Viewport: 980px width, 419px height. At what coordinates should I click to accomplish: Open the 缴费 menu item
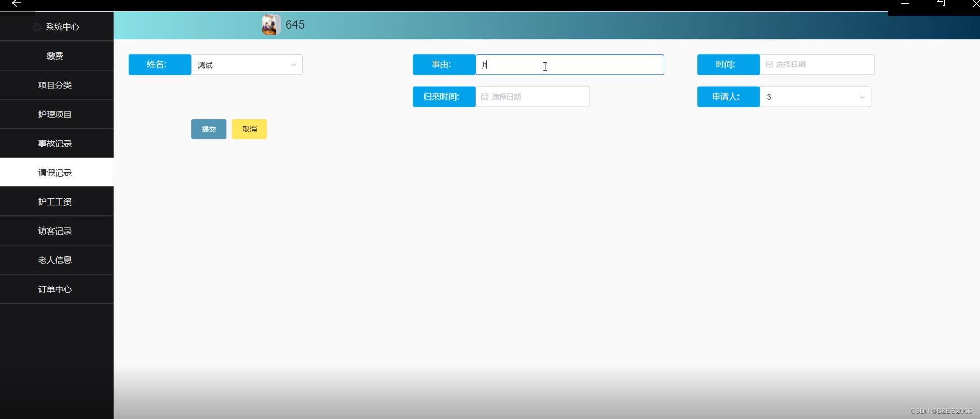coord(57,56)
